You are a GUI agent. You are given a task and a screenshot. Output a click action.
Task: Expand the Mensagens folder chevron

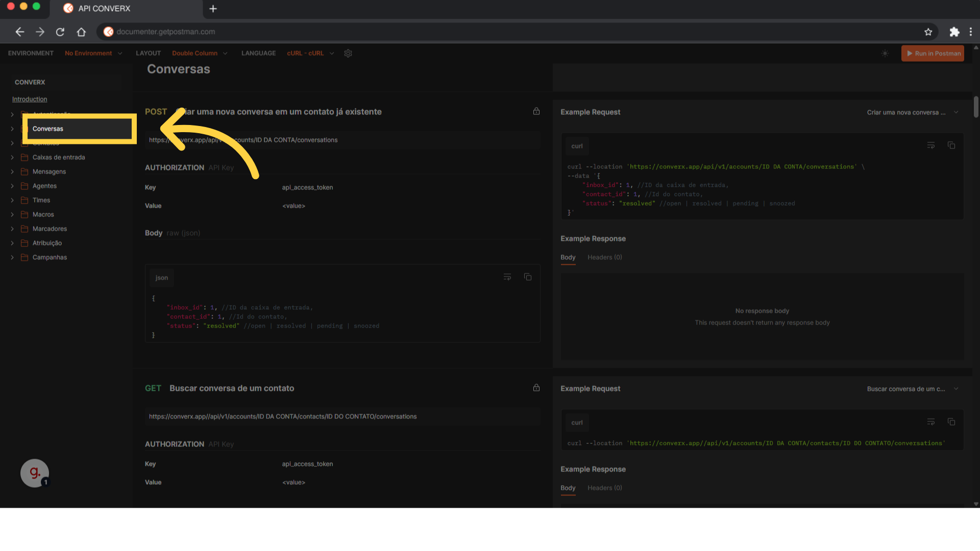click(x=12, y=172)
